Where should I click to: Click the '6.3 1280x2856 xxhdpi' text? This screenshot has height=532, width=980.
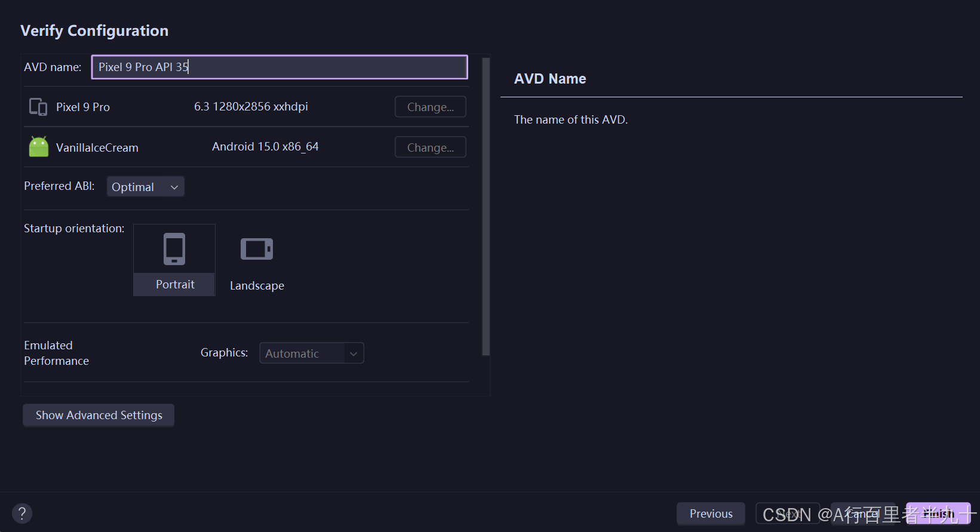point(251,106)
